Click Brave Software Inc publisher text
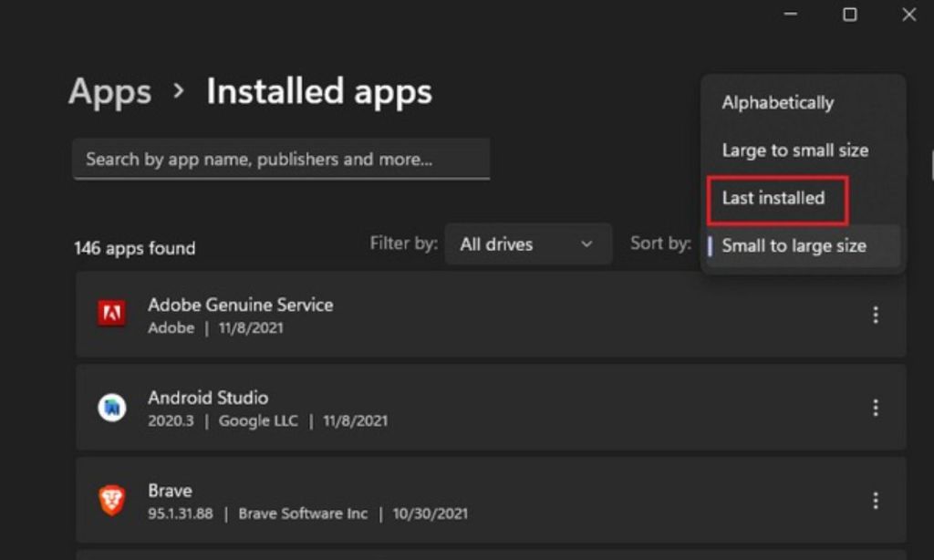This screenshot has height=560, width=934. coord(303,513)
